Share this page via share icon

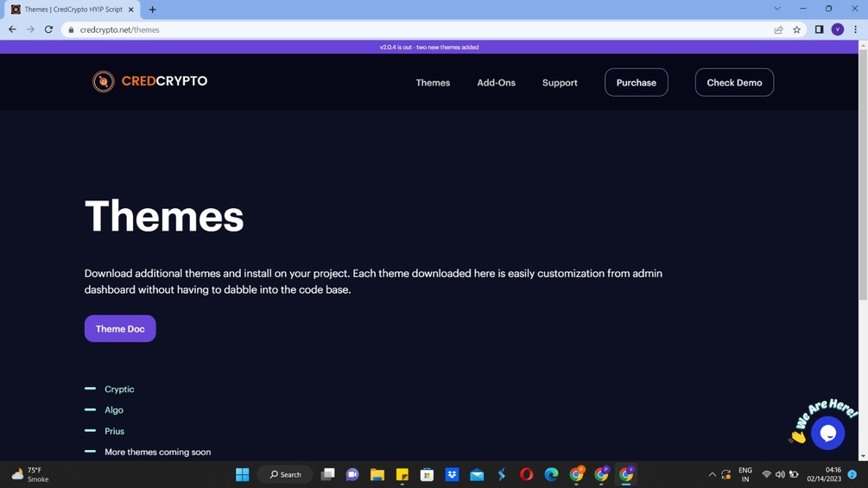click(x=778, y=30)
